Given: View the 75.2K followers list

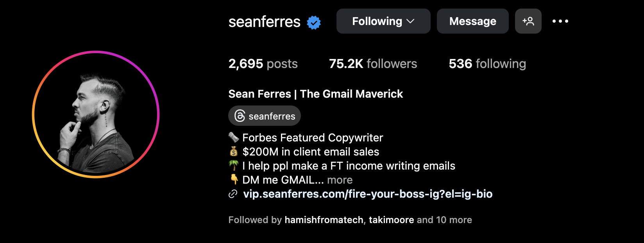Looking at the screenshot, I should click(373, 64).
